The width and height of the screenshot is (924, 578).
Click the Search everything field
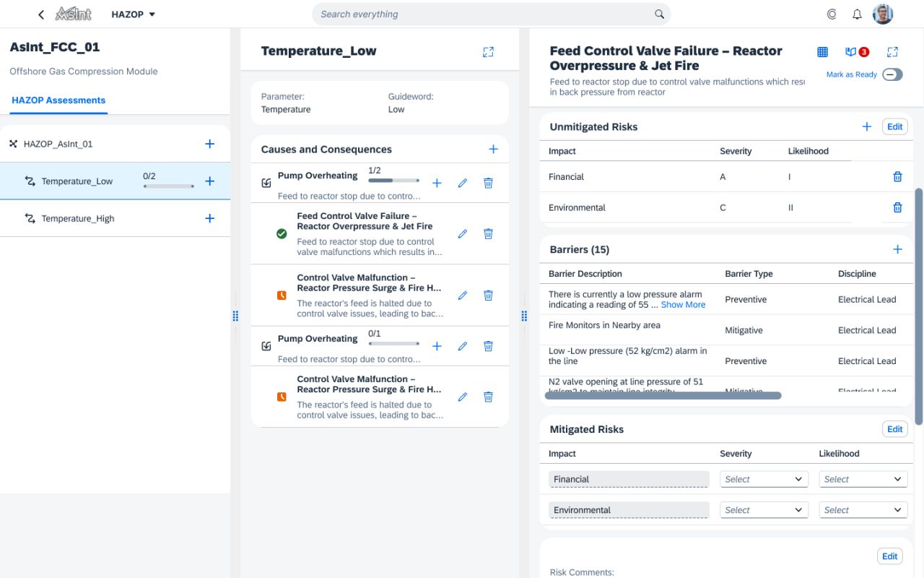click(492, 14)
